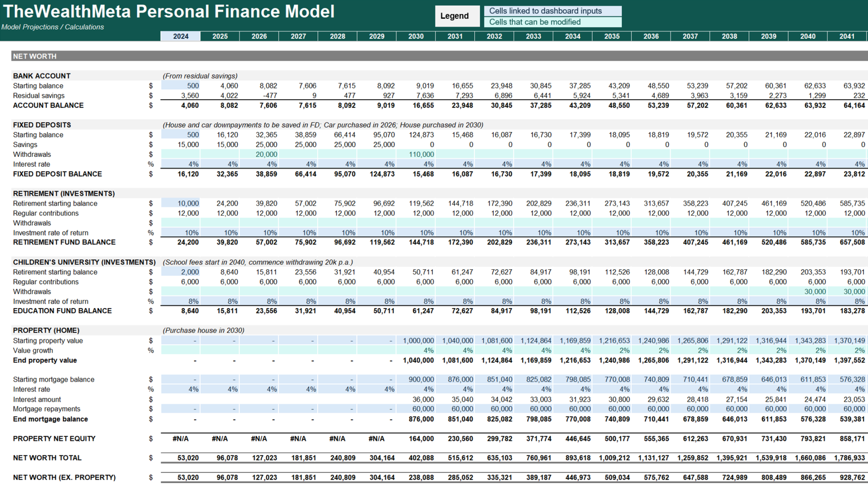The height and width of the screenshot is (488, 868).
Task: Click the Legend button
Action: [x=457, y=16]
